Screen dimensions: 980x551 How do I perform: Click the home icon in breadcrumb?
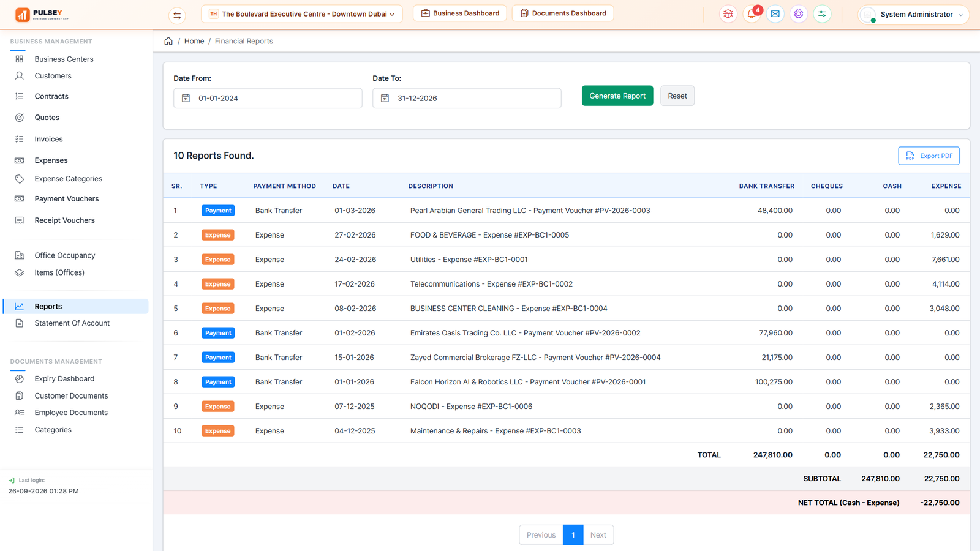coord(168,41)
